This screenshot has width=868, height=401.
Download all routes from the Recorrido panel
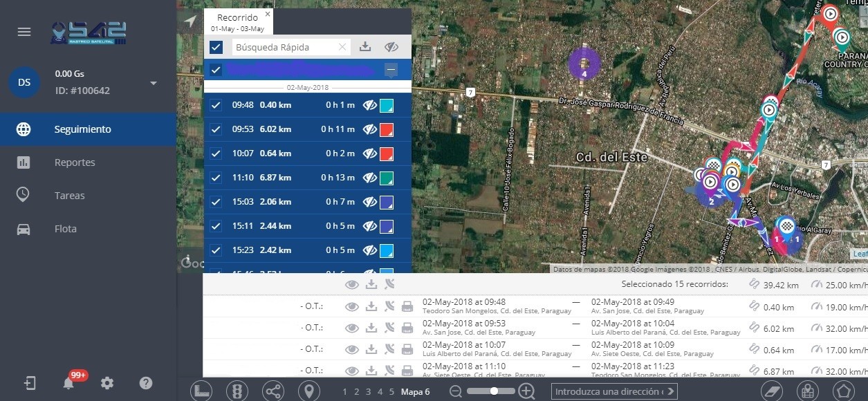366,47
